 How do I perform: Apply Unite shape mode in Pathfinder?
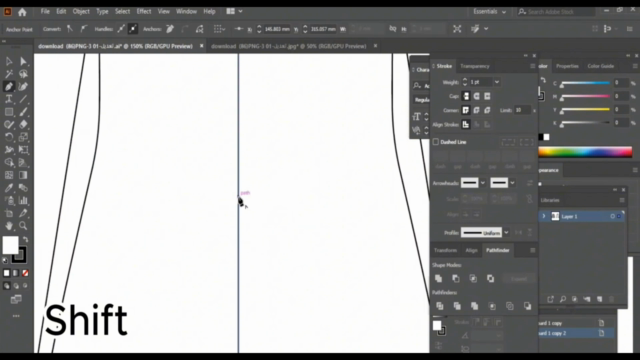pos(438,278)
